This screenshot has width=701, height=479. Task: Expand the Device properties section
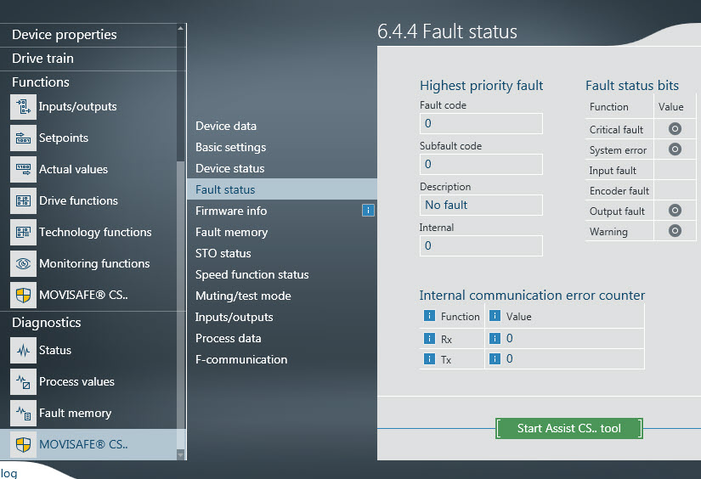(x=64, y=34)
